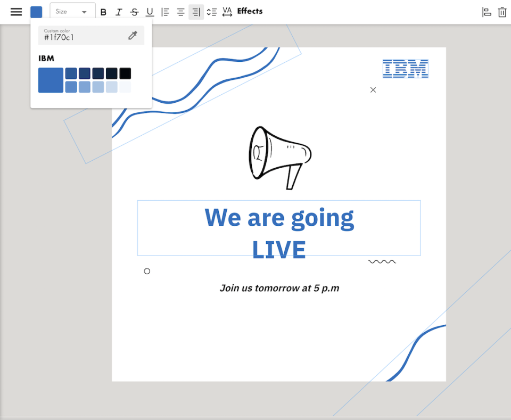Select the 'Join us tomorrow' subtitle text
Viewport: 511px width, 420px height.
tap(279, 288)
